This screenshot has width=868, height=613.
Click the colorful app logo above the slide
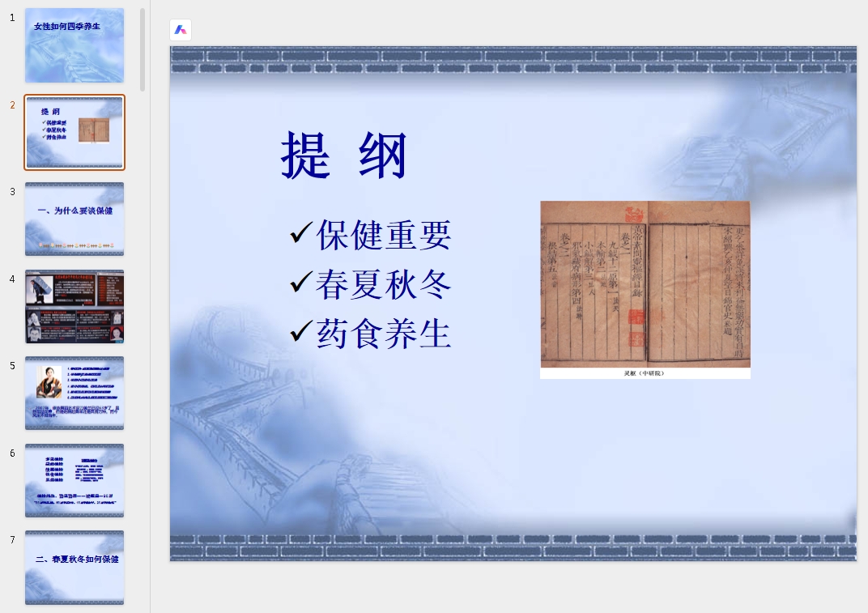pos(180,30)
